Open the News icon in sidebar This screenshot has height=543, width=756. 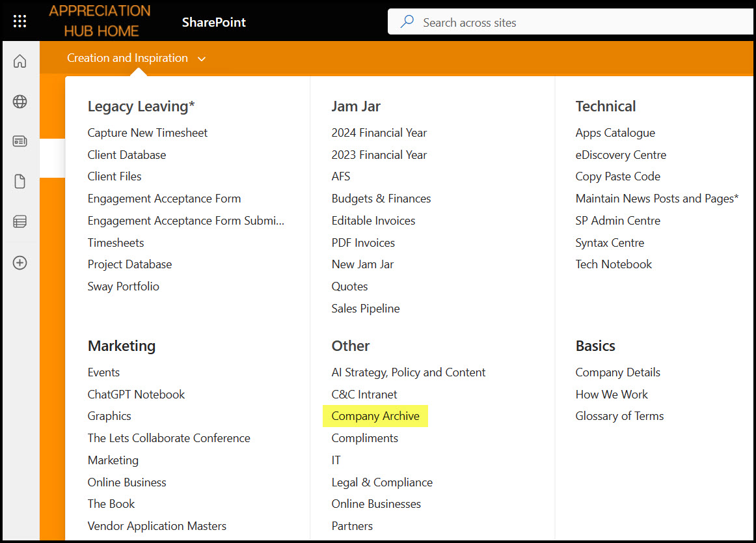20,141
